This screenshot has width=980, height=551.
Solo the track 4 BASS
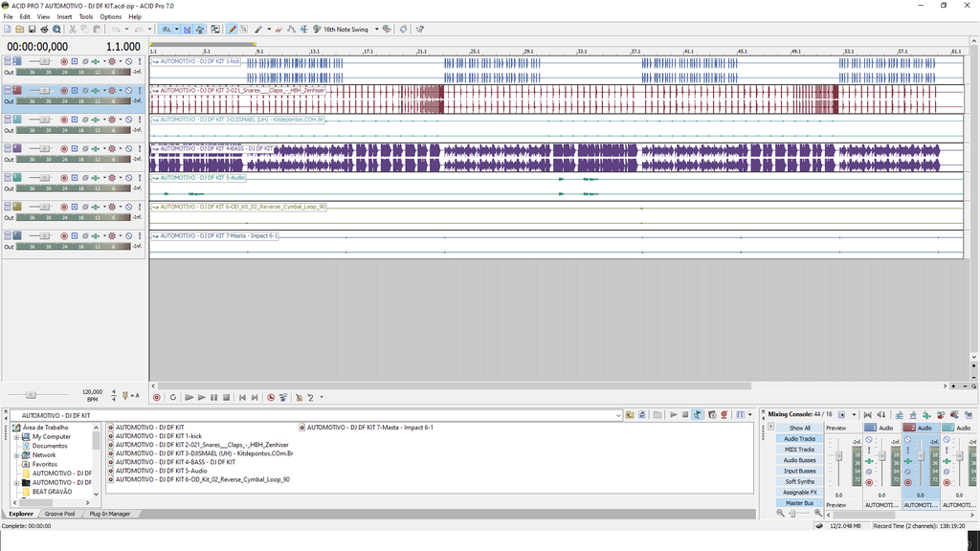coord(140,148)
